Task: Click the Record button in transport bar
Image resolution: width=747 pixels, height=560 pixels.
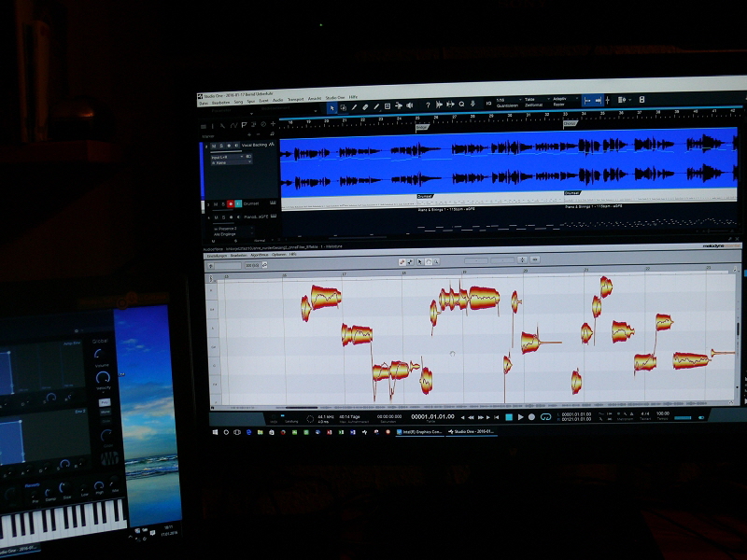Action: [532, 416]
